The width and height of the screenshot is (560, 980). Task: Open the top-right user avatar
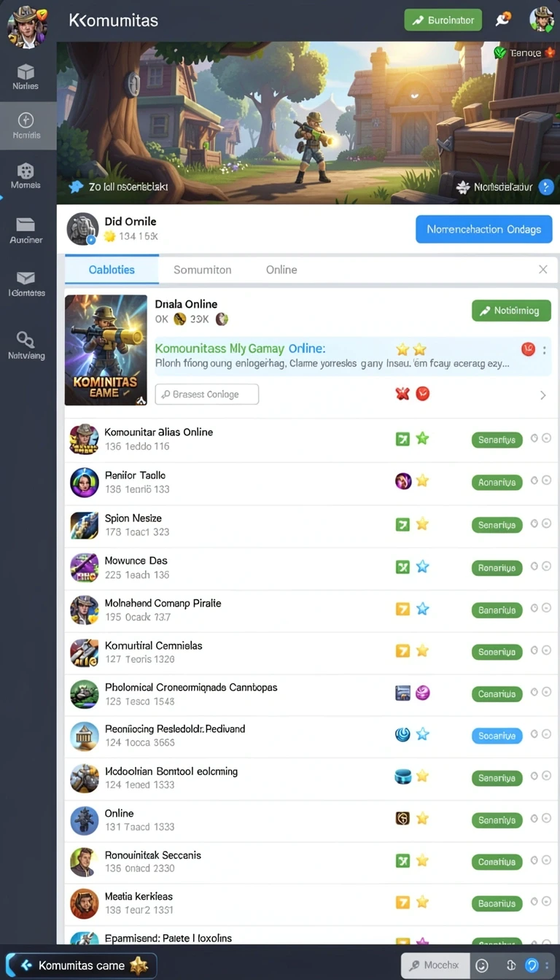click(542, 20)
